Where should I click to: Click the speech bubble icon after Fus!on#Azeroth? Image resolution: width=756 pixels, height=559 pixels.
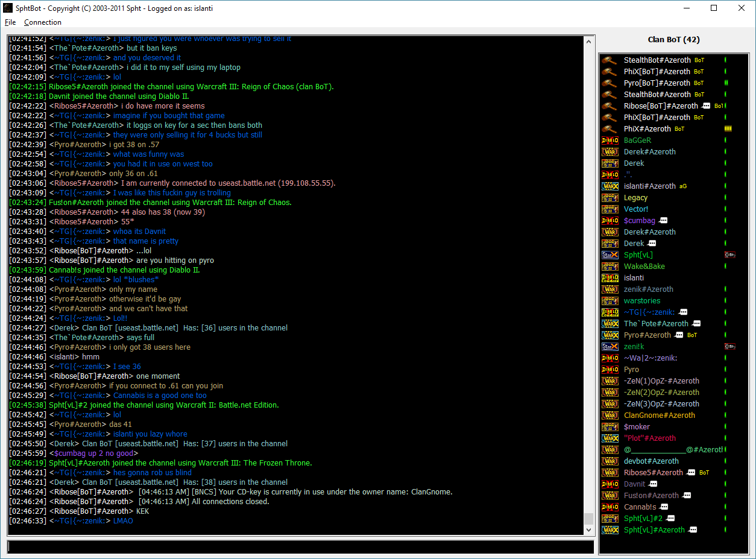coord(687,496)
